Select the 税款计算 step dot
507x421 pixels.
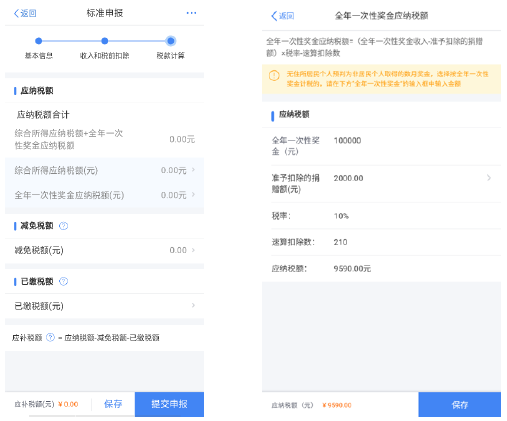[171, 41]
